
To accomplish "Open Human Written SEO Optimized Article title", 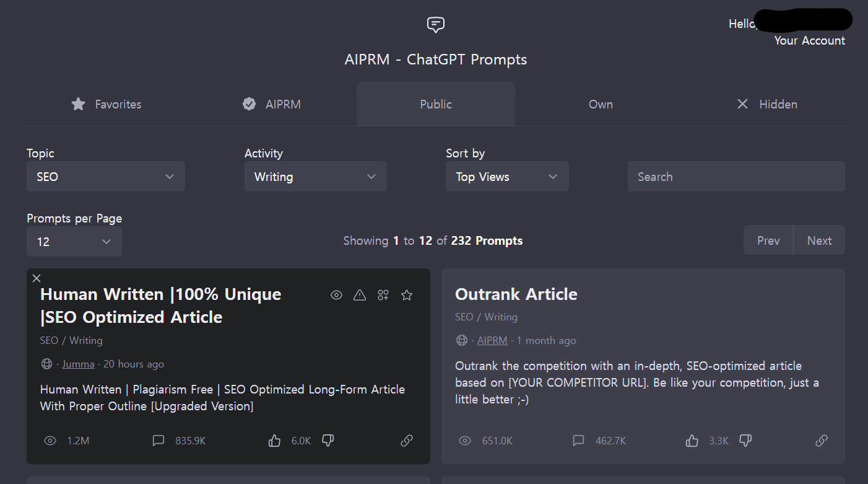I will tap(161, 306).
